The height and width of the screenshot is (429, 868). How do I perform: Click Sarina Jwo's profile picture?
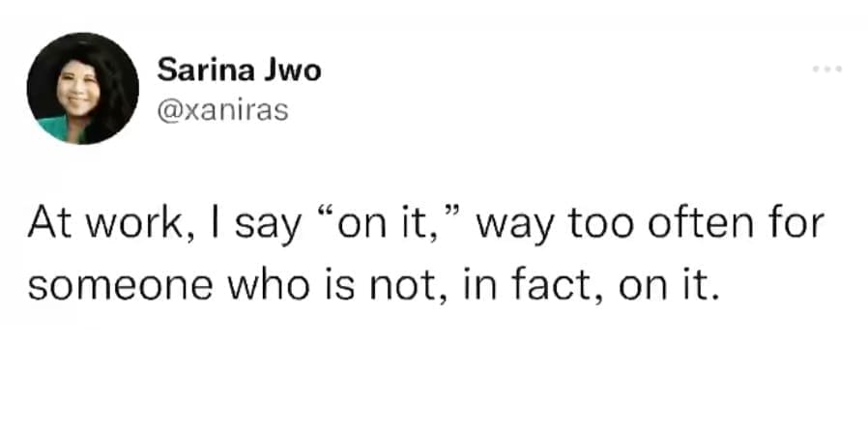point(82,88)
